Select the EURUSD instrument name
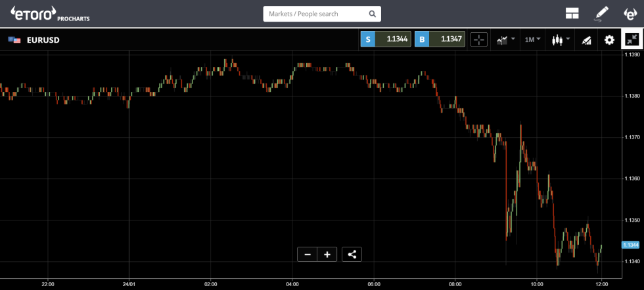644x290 pixels. pos(43,40)
